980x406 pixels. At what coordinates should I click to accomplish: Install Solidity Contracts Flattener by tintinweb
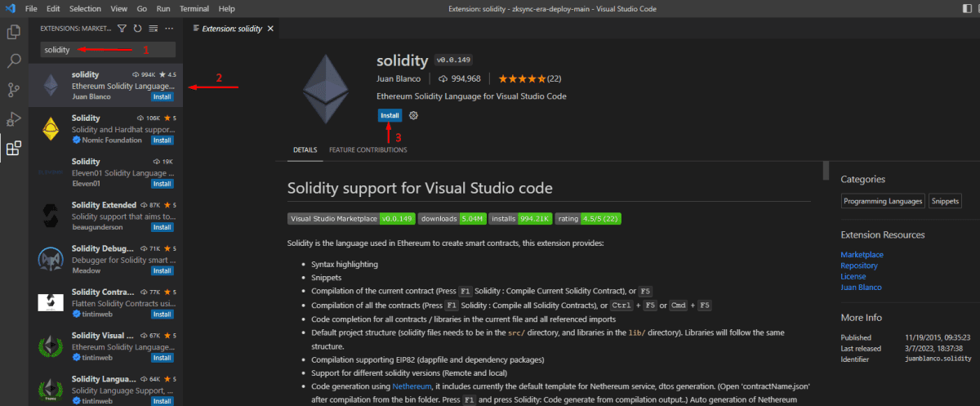(163, 314)
